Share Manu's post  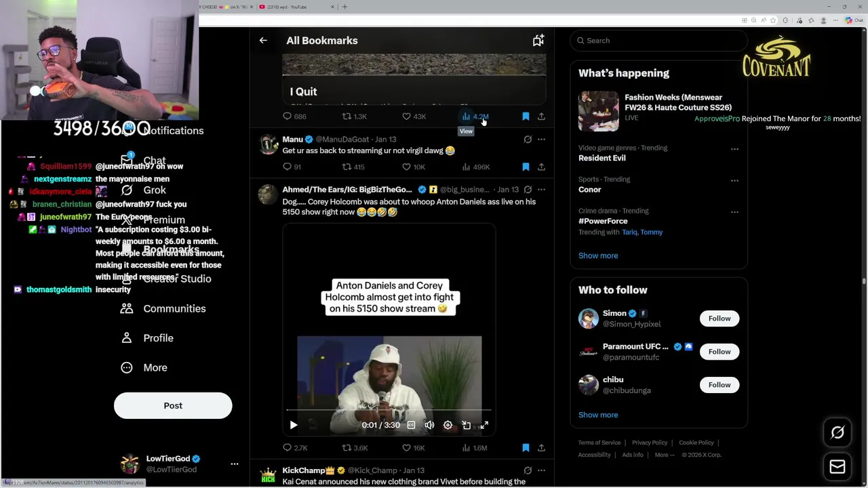pos(541,167)
